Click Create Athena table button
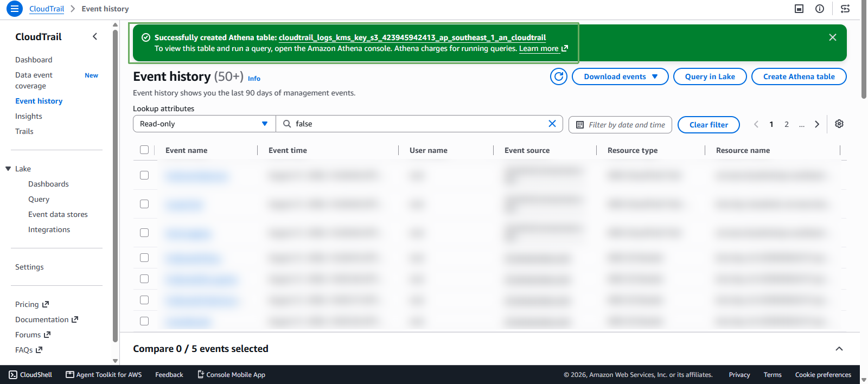Screen dimensions: 868x384 [799, 76]
